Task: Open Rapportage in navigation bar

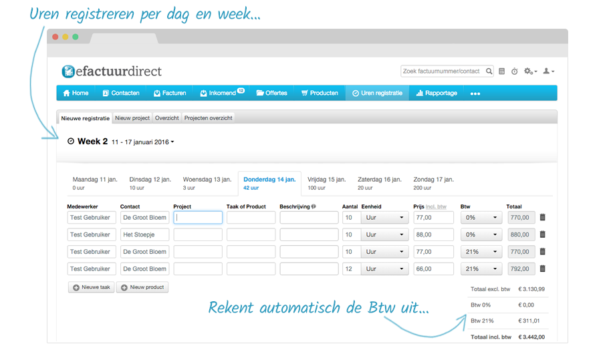Action: tap(437, 94)
